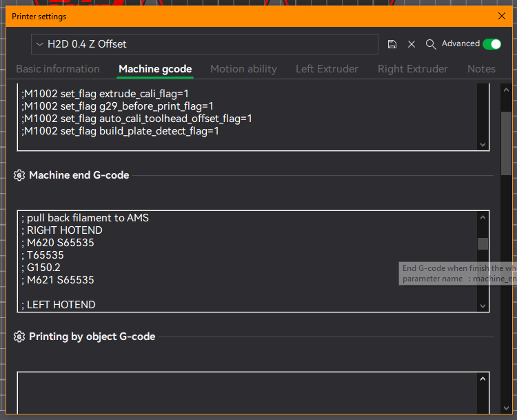Screen dimensions: 517x420
Task: Go to the Left Extruder tab
Action: click(x=327, y=69)
